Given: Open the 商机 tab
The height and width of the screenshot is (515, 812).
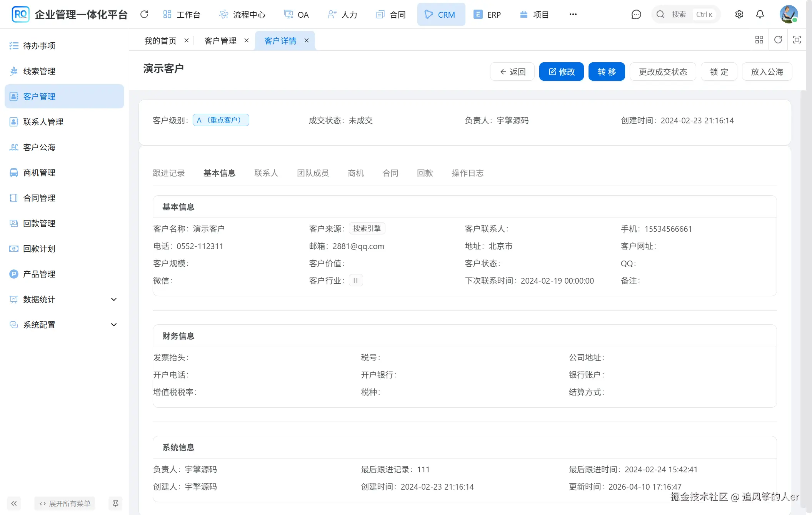Looking at the screenshot, I should [x=356, y=173].
